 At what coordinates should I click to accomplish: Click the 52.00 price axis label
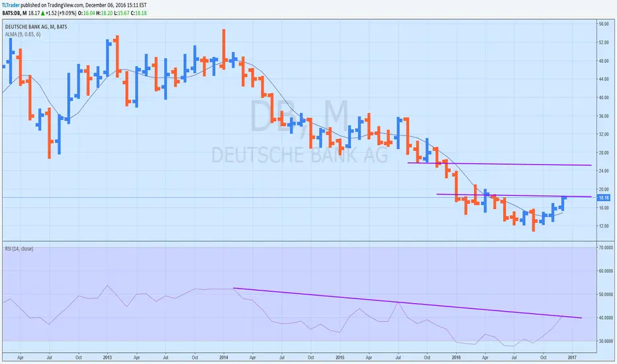tap(604, 42)
